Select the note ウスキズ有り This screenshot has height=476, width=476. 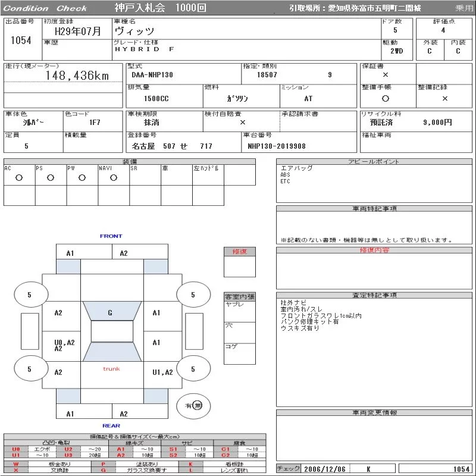[x=300, y=328]
